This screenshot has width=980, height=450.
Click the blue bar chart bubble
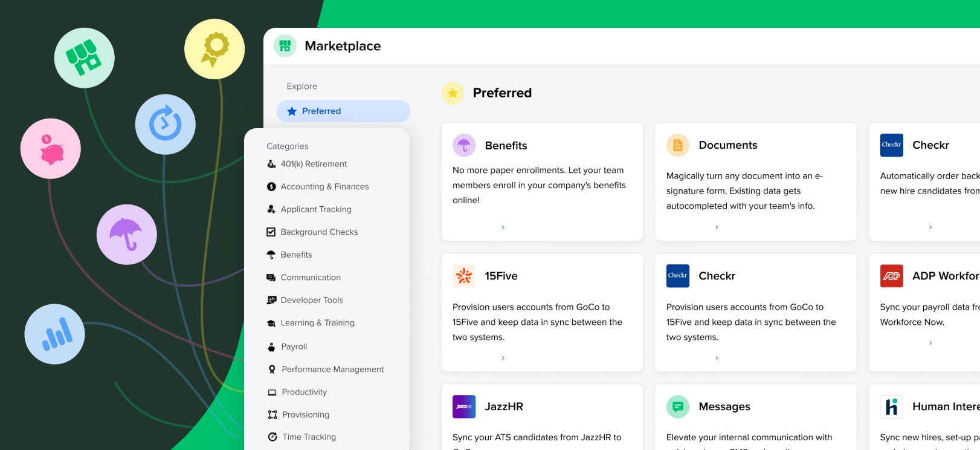tap(55, 334)
